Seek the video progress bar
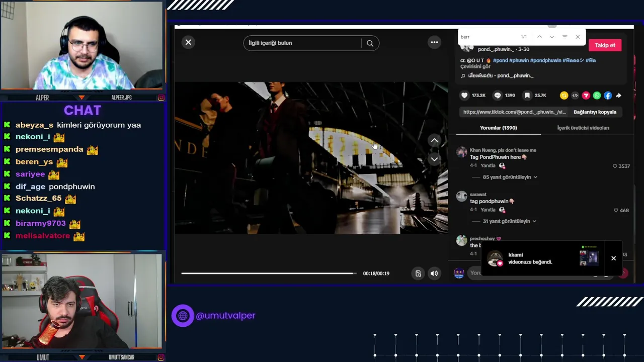644x362 pixels. 269,274
